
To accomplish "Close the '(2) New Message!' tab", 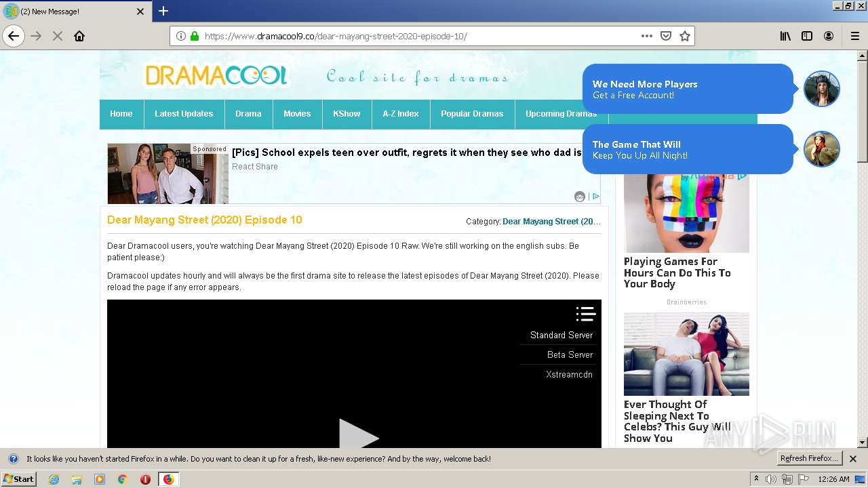I will pyautogui.click(x=140, y=12).
